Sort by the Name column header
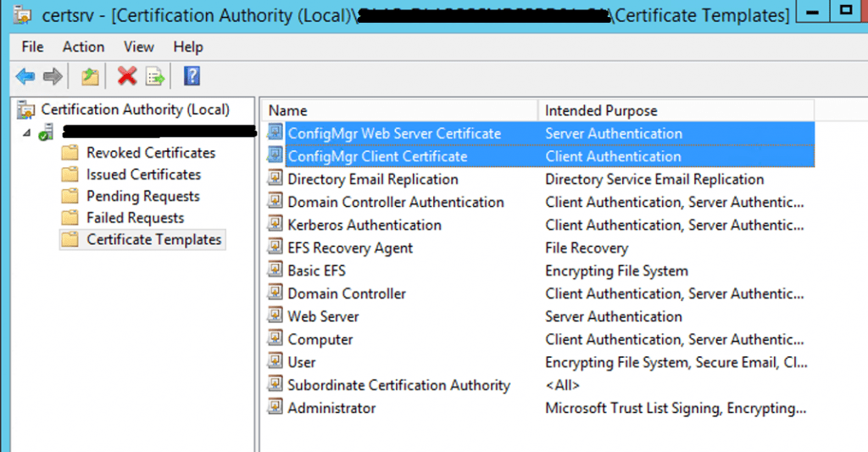The width and height of the screenshot is (868, 452). [399, 110]
